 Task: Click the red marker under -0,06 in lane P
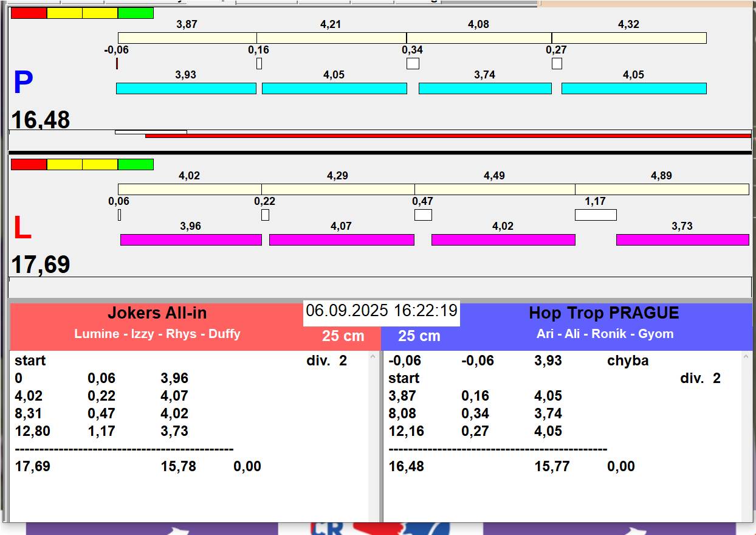[117, 63]
